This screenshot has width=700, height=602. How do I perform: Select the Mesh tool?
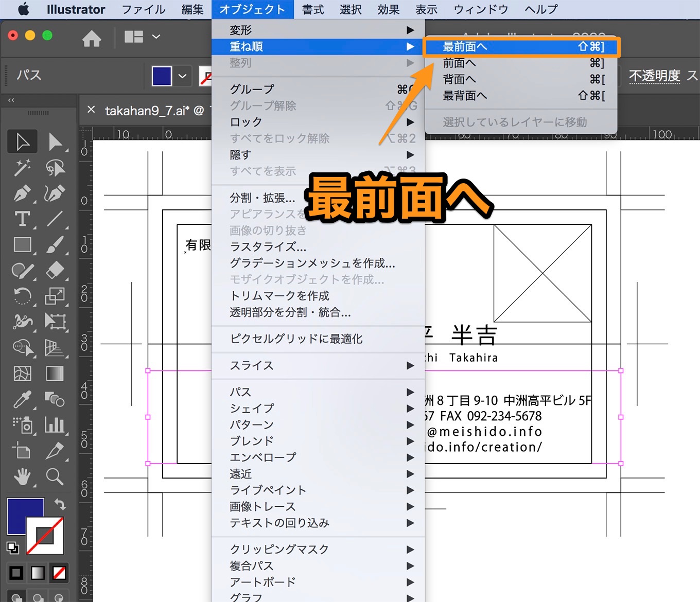[x=22, y=374]
